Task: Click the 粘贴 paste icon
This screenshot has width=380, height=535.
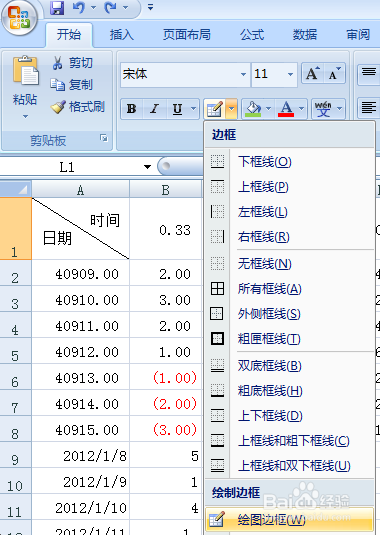Action: point(25,70)
